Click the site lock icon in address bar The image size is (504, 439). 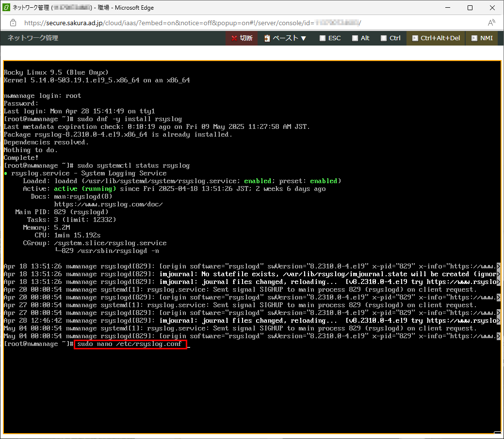coord(13,23)
